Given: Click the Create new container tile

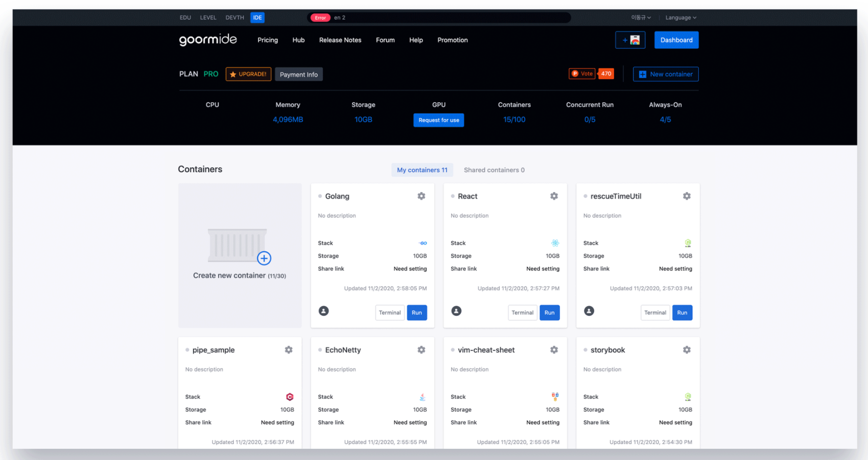Looking at the screenshot, I should point(240,256).
